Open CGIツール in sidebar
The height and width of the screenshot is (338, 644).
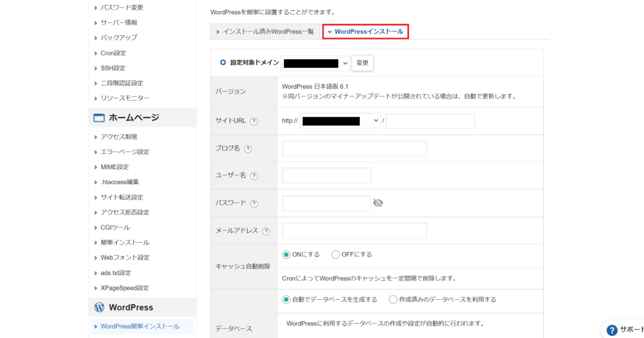tap(115, 227)
